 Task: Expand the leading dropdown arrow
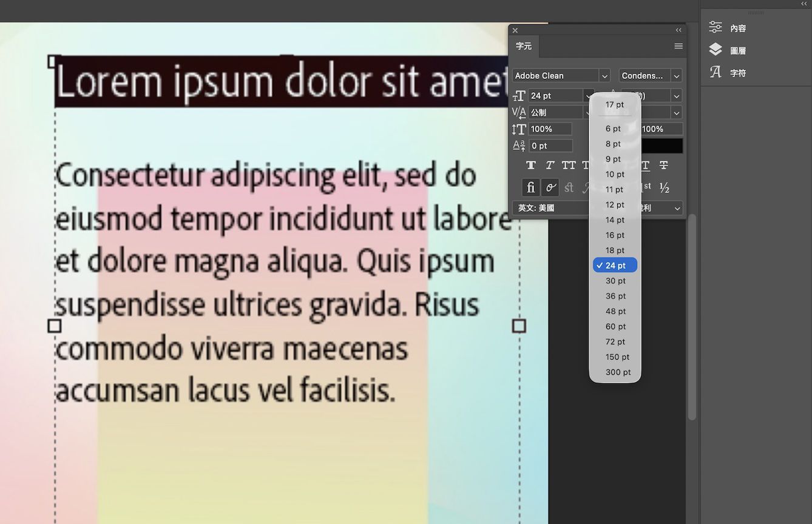(x=677, y=96)
